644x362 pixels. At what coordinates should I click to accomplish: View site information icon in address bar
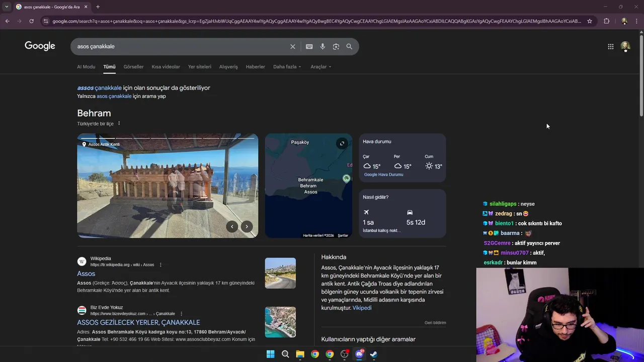[46, 21]
